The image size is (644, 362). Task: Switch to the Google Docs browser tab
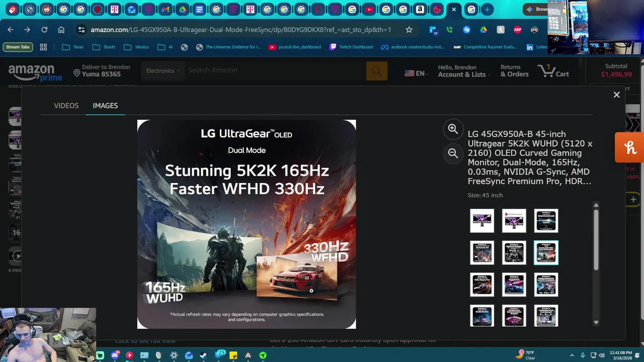tap(199, 9)
